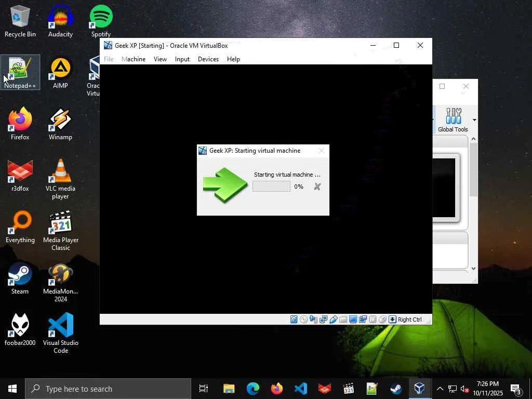Click the keyboard capture arrow icon beside Right Ctrl
The image size is (532, 399).
coord(392,320)
